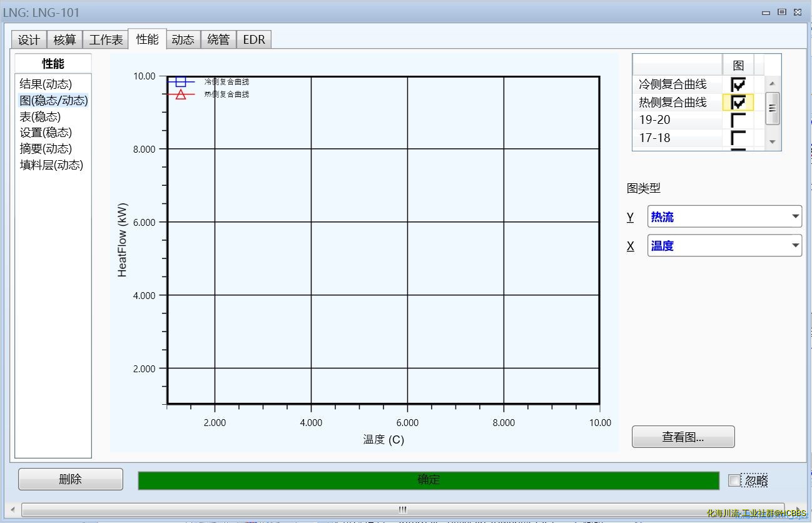Uncheck the 冷侧复合曲线 plot checkbox

tap(738, 84)
